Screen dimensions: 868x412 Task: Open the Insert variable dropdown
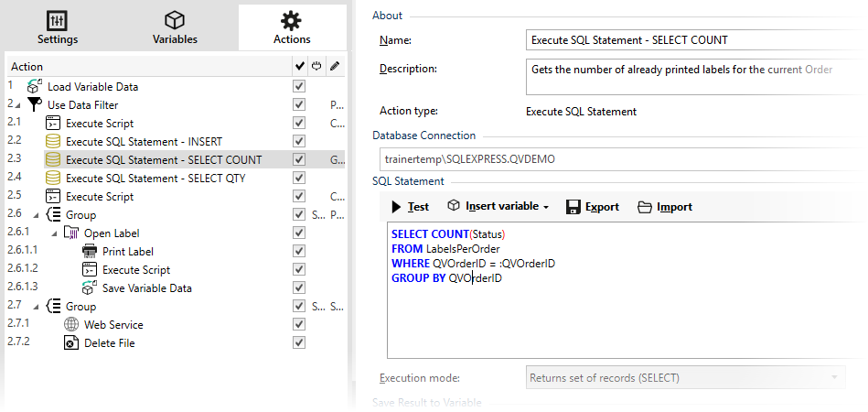pos(498,207)
